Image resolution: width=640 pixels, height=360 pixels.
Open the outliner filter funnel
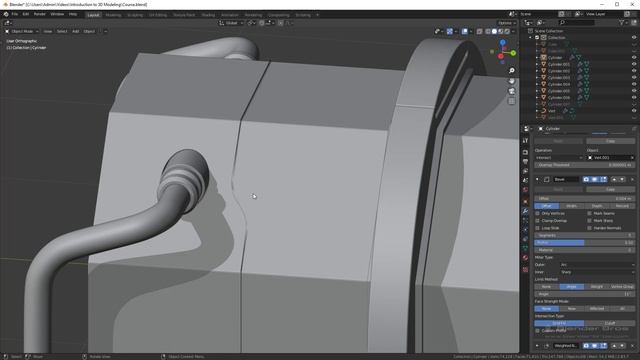(x=621, y=23)
